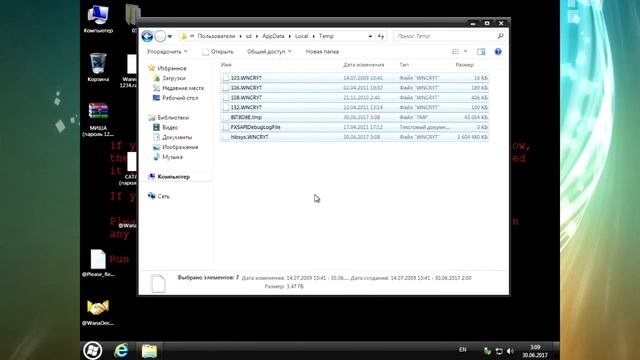This screenshot has height=360, width=640.
Task: Open Компьютер desktop icon
Action: [x=98, y=19]
